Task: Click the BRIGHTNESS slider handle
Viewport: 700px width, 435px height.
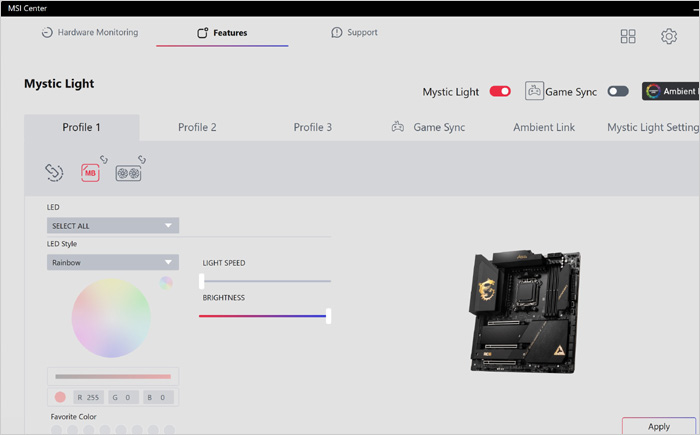Action: point(329,316)
